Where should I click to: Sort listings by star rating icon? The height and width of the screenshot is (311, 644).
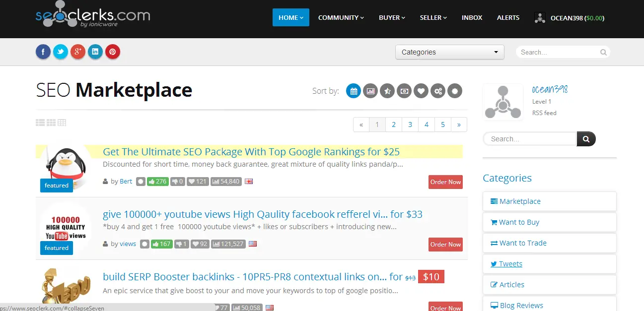[387, 91]
